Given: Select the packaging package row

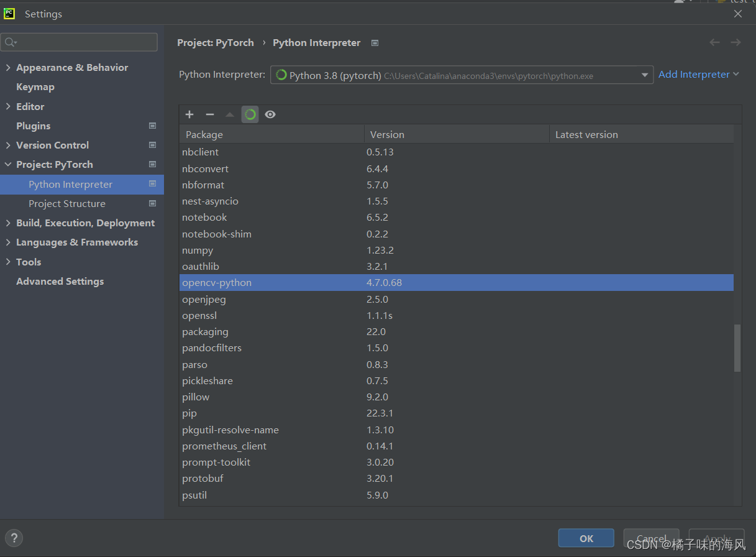Looking at the screenshot, I should click(457, 332).
